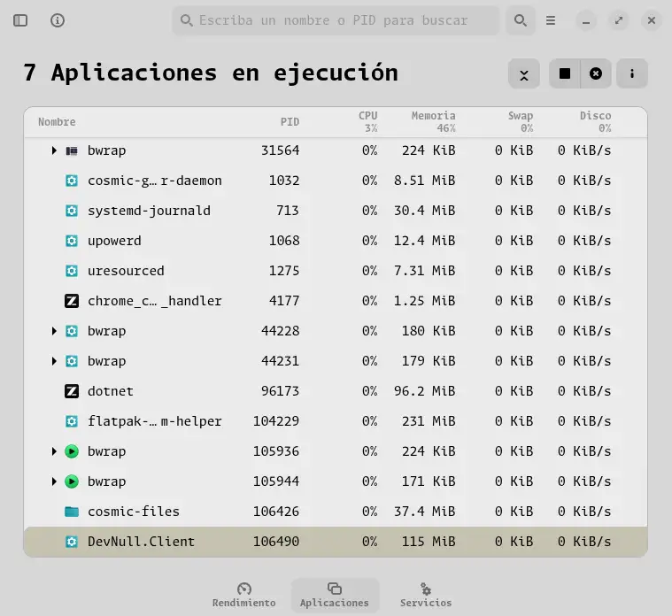The image size is (672, 616).
Task: Select the DevNull.Client process name
Action: (x=141, y=542)
